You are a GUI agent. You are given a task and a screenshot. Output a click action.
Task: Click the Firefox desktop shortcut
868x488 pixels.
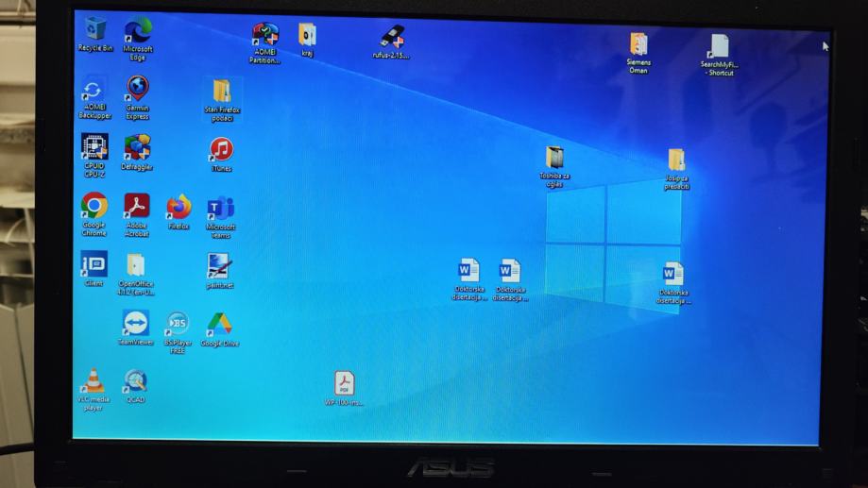tap(179, 212)
